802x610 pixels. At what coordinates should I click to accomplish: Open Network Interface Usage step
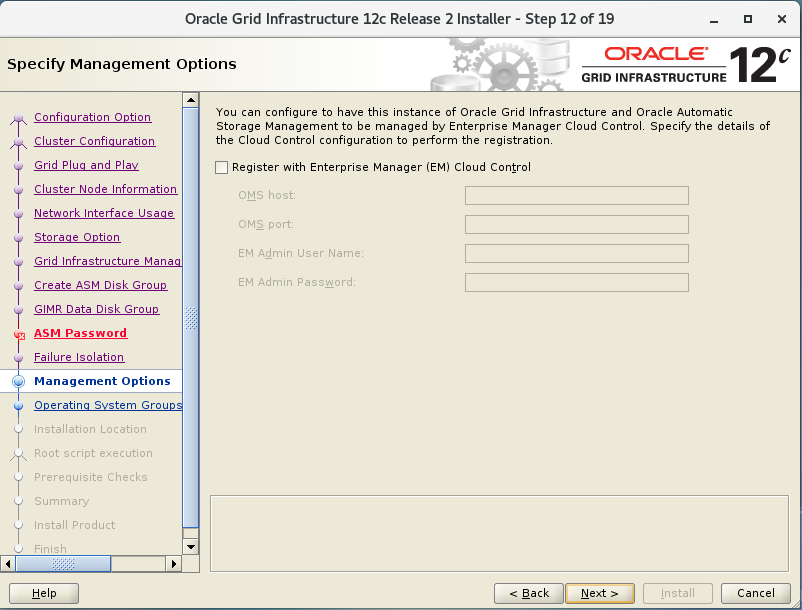104,213
